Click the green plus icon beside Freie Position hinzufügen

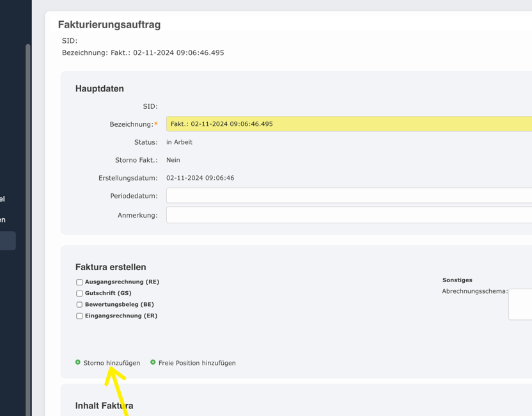click(x=152, y=363)
